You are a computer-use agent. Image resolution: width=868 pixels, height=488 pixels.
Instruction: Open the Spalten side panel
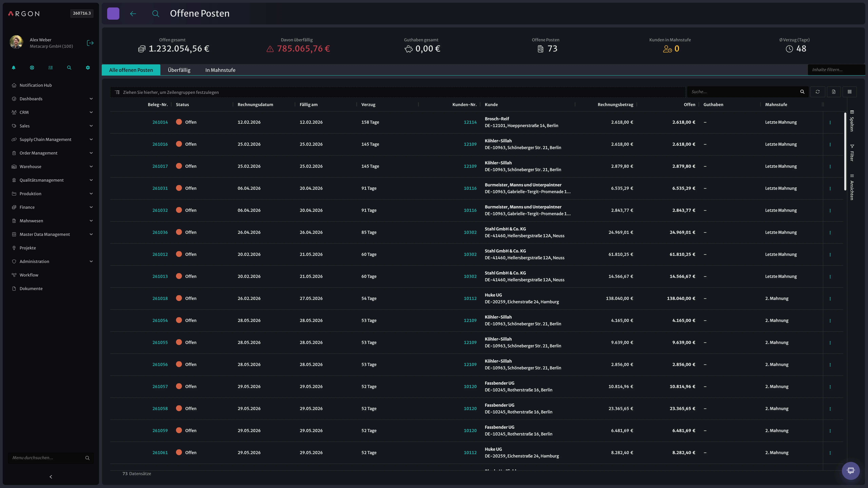(852, 121)
